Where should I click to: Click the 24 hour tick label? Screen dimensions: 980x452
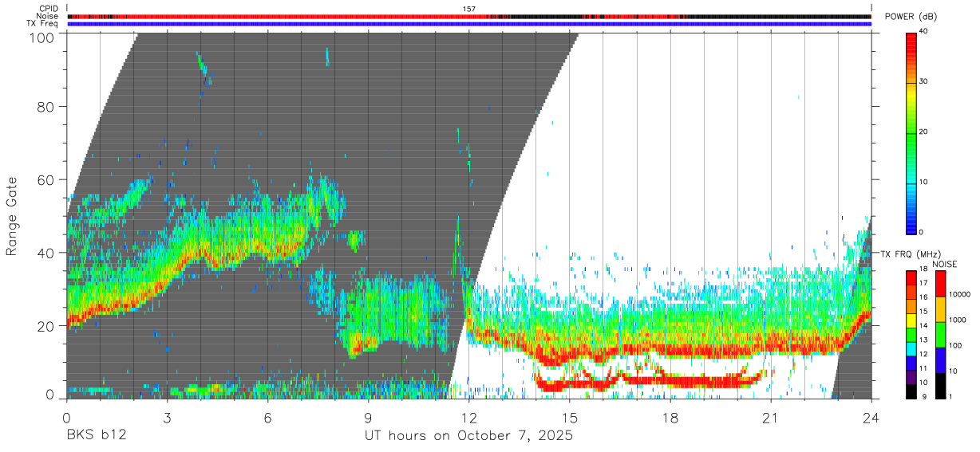[x=871, y=417]
